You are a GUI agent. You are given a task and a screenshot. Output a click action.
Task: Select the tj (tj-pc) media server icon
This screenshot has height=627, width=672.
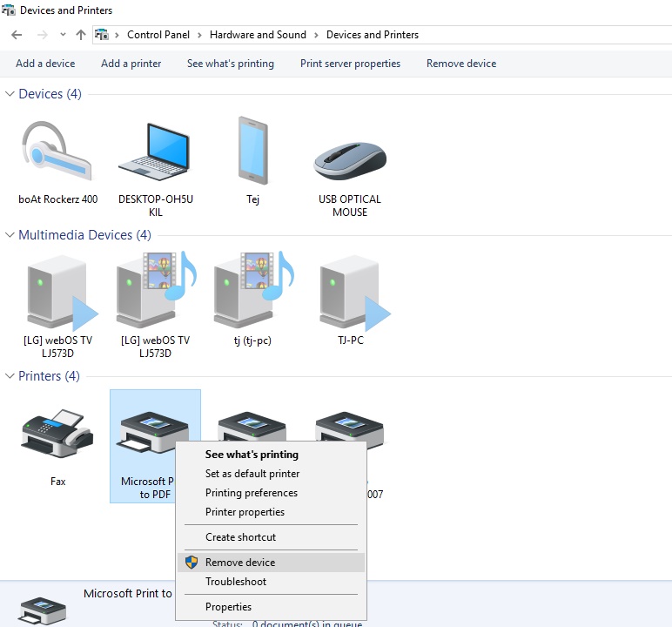tap(253, 289)
